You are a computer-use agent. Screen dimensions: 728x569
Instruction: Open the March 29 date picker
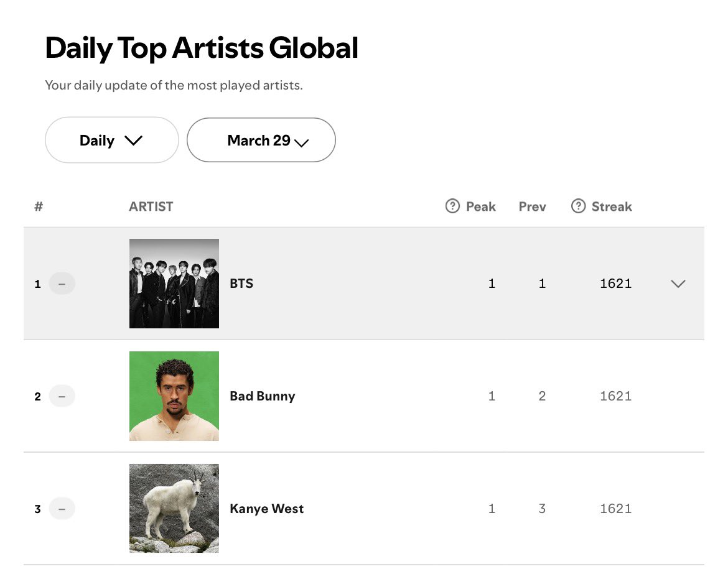(261, 141)
